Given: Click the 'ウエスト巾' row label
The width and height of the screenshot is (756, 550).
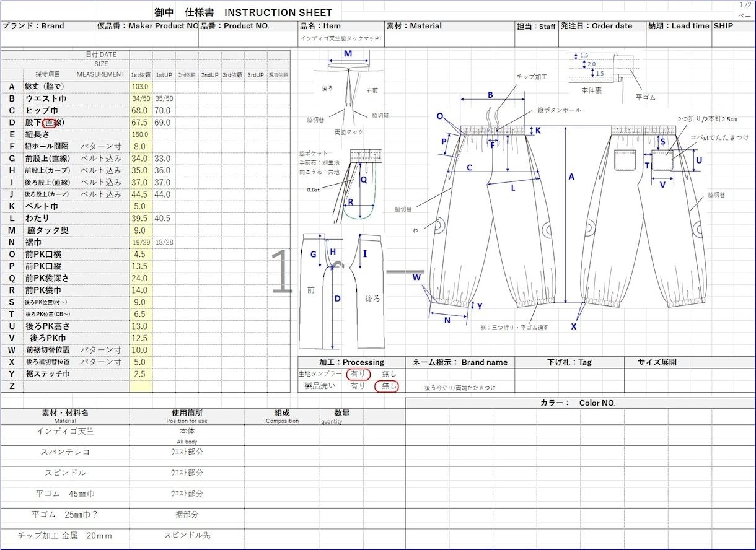Looking at the screenshot, I should 46,98.
